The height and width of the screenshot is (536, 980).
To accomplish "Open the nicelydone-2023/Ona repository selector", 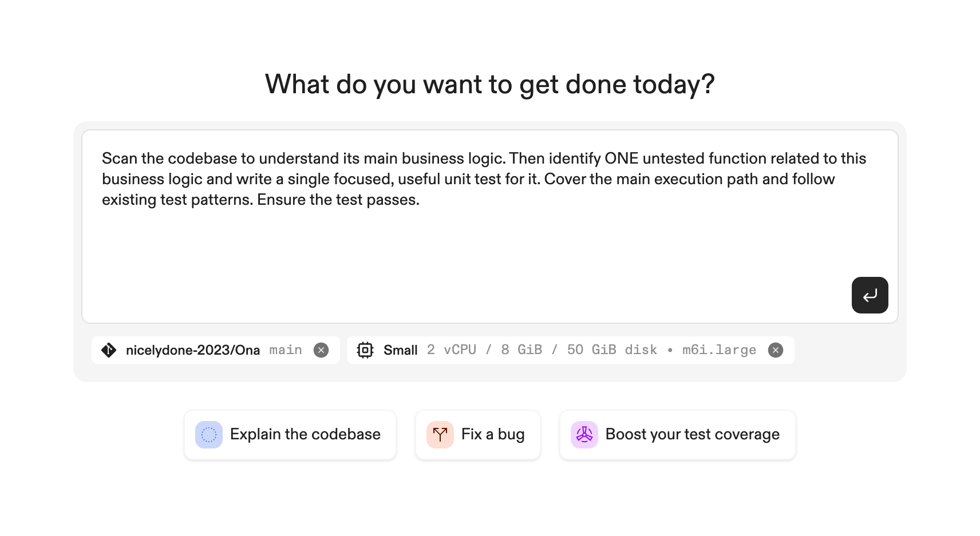I will pos(193,350).
